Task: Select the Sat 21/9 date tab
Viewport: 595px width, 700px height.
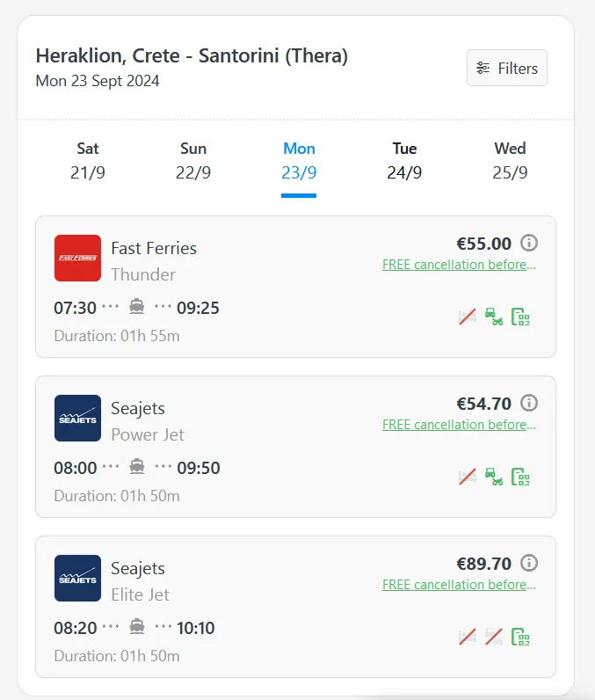Action: pyautogui.click(x=88, y=160)
